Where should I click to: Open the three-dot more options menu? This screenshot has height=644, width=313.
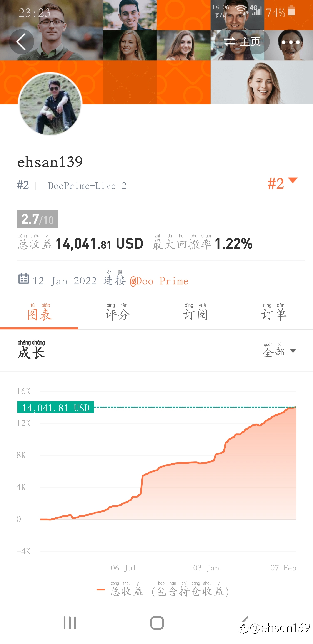coord(291,42)
